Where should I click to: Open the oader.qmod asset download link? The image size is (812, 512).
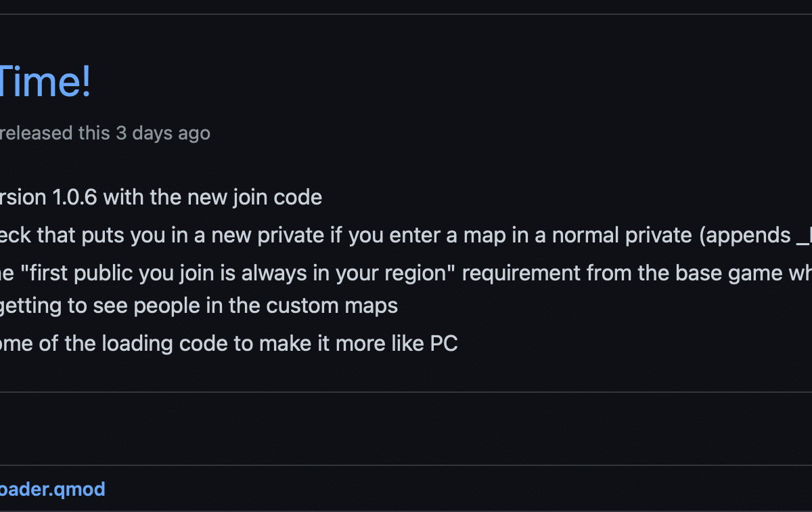[x=53, y=489]
